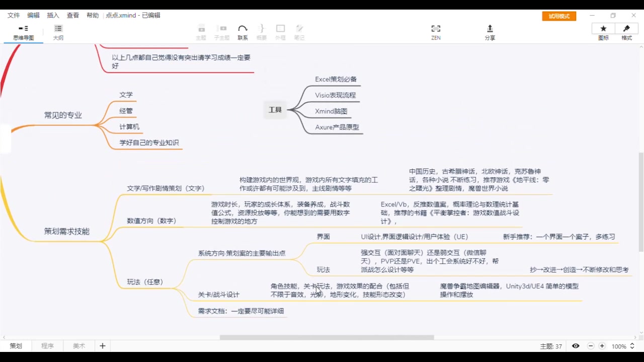The width and height of the screenshot is (644, 362).
Task: Select the 新手推荐：一个界面一个案子 topic
Action: coord(559,236)
